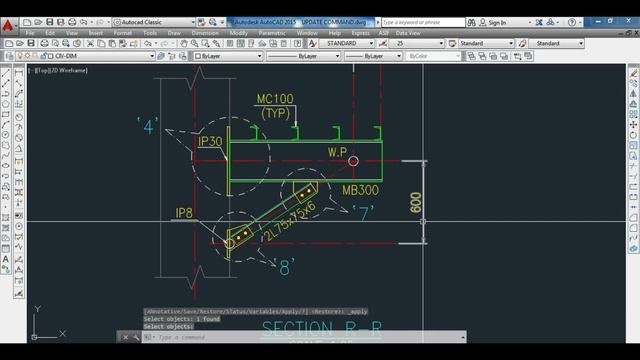Open the Help question mark button
This screenshot has width=640, height=360.
pos(572,22)
